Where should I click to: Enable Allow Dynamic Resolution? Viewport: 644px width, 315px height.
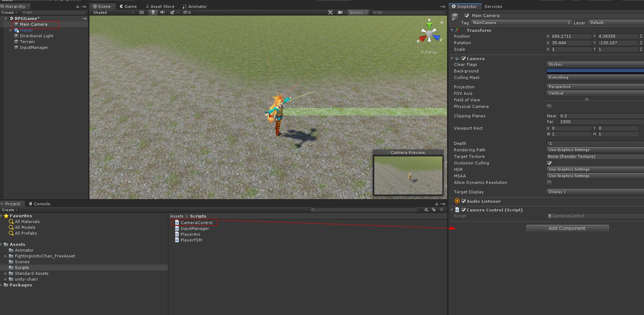point(549,182)
